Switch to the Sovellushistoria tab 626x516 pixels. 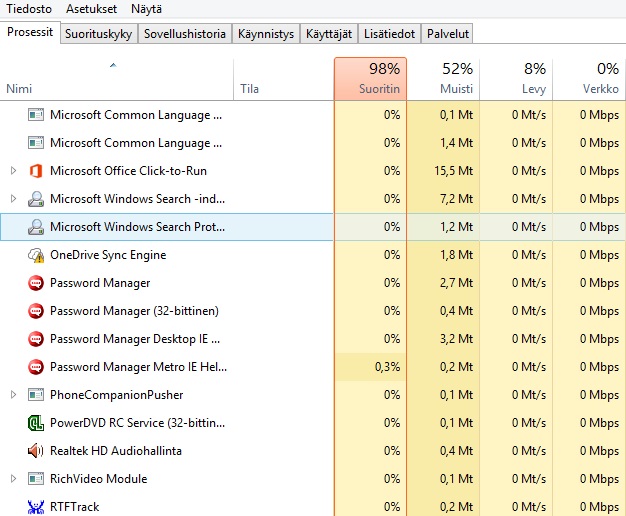(x=185, y=34)
